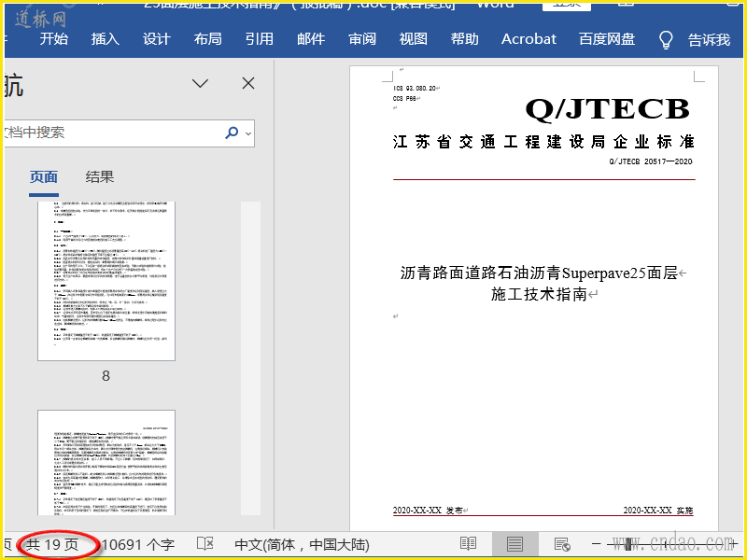
Task: Select page 8 thumbnail
Action: 106,280
